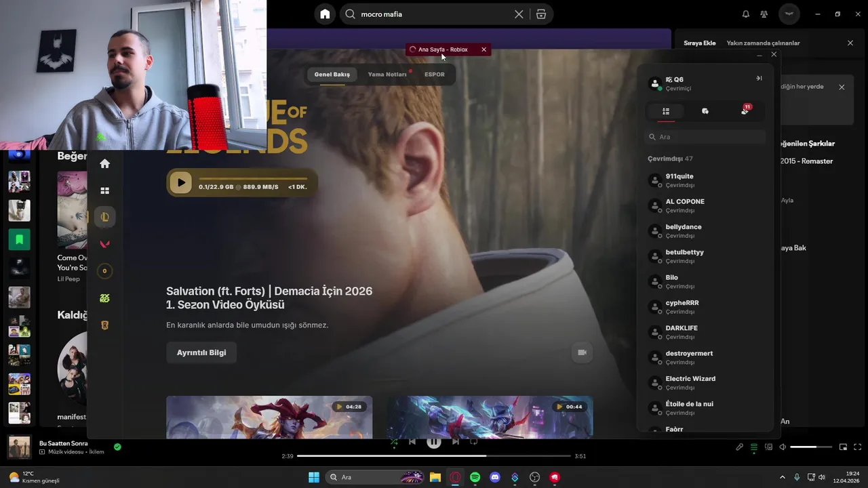Open Yakın zamanda çalınanlar tab in Spotify
The height and width of the screenshot is (488, 868).
click(763, 43)
